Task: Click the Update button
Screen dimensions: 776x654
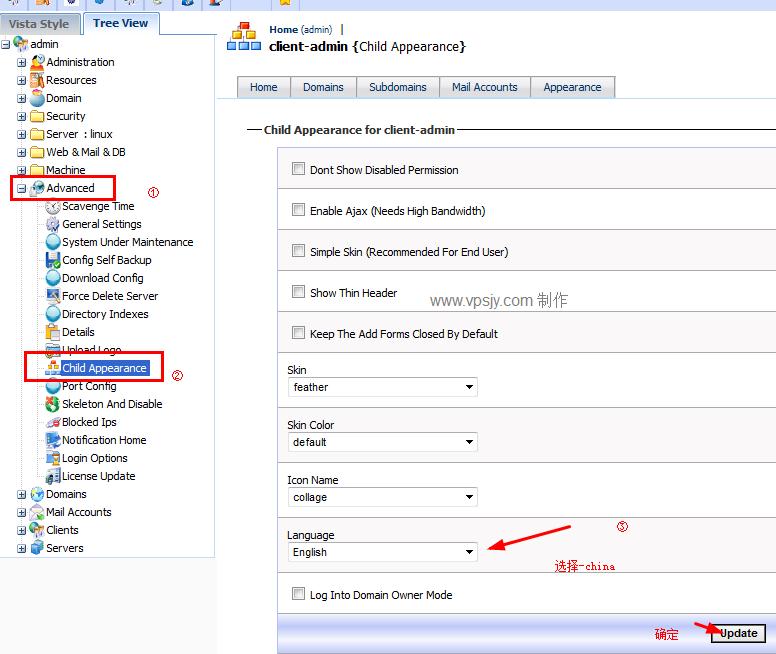Action: [x=738, y=633]
